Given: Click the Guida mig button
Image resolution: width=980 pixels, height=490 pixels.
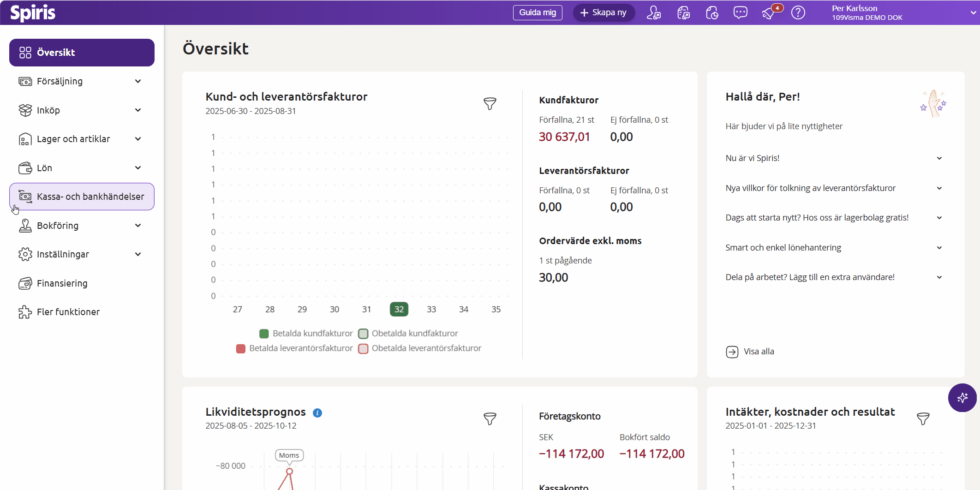Looking at the screenshot, I should point(538,12).
